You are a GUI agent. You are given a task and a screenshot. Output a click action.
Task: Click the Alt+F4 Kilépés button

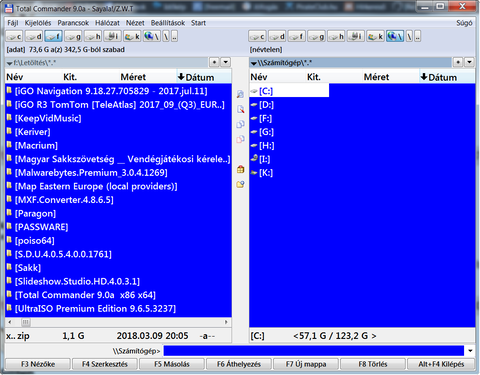441,364
